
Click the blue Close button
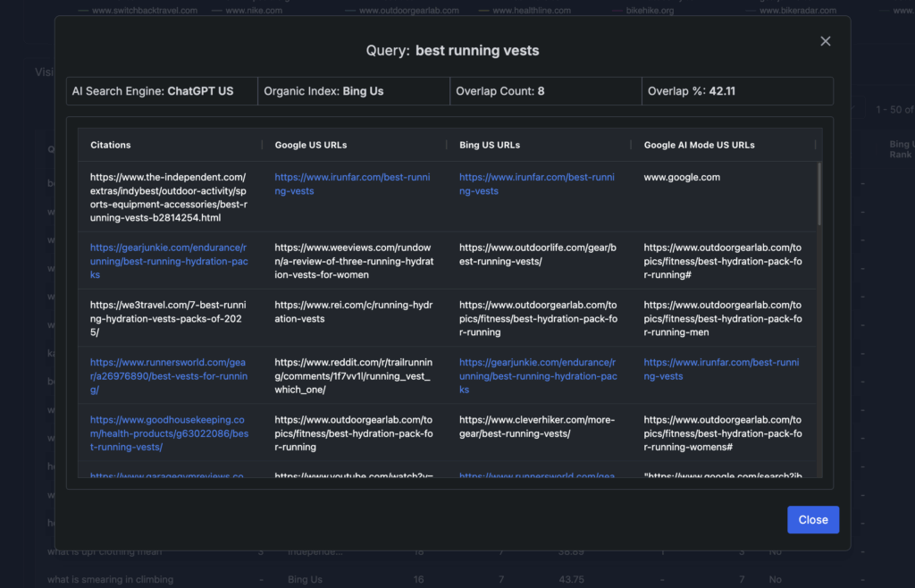pyautogui.click(x=812, y=520)
